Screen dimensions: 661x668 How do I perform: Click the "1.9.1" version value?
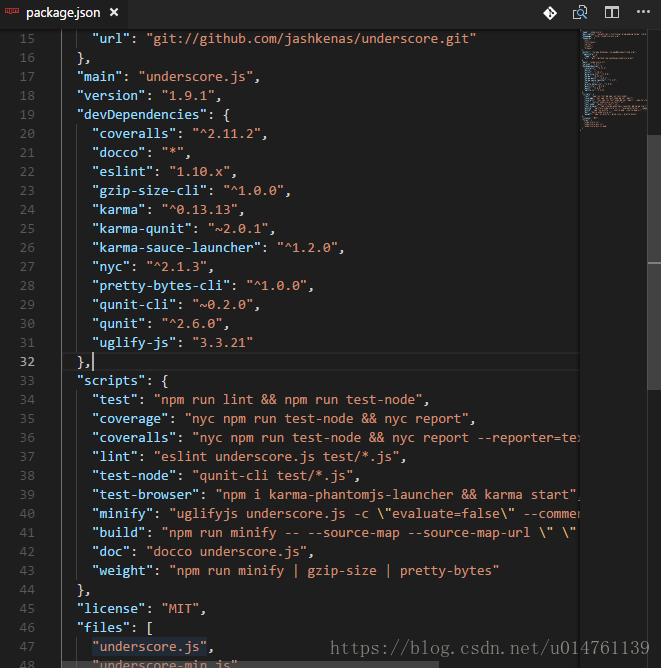pos(188,95)
